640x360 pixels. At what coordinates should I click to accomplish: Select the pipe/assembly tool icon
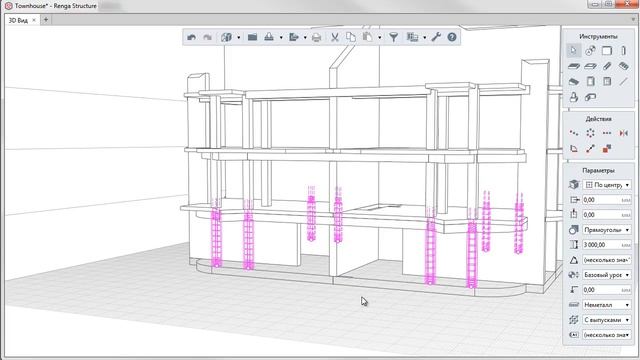590,97
